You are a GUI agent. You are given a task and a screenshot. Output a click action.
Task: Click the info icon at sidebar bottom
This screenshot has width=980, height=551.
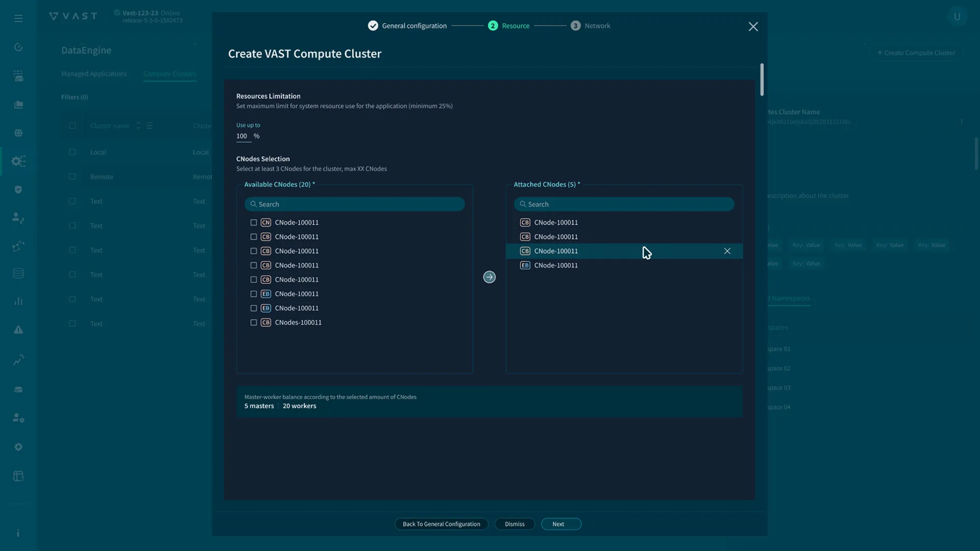(x=18, y=533)
